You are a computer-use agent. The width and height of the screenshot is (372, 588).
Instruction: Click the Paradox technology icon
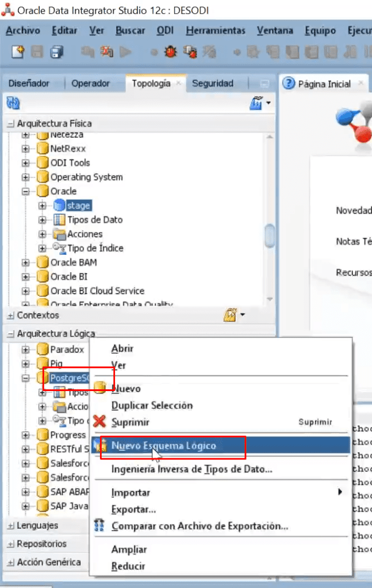coord(43,350)
